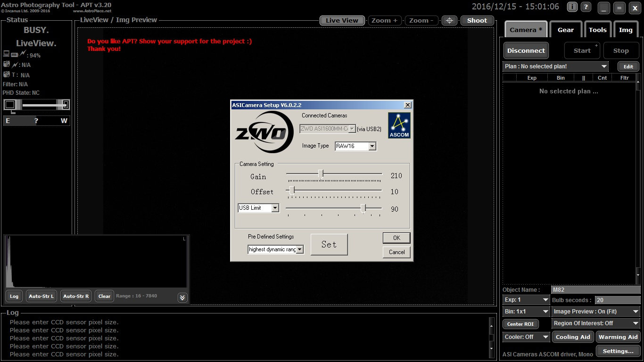Click the USB Limit slider thumb
Screen dimensions: 644x362
[363, 208]
